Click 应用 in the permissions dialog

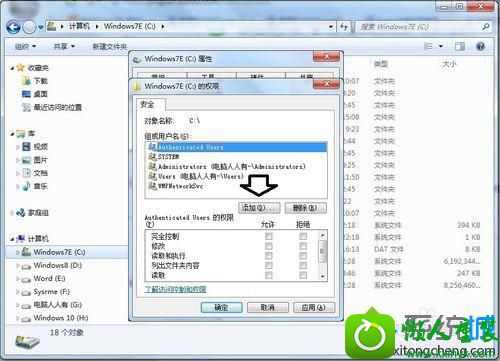pyautogui.click(x=314, y=307)
